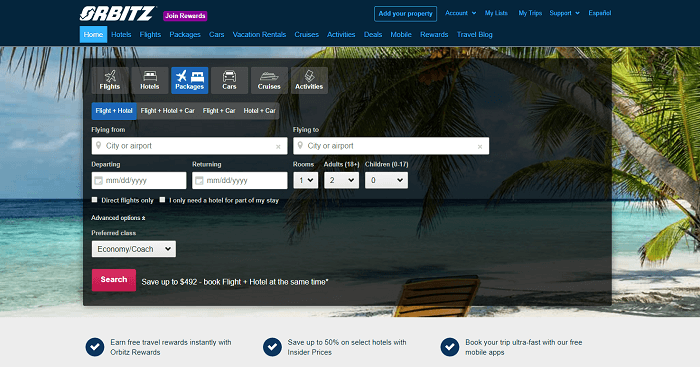The height and width of the screenshot is (367, 700).
Task: Click the checkmark icon beside mobile apps
Action: [x=450, y=347]
